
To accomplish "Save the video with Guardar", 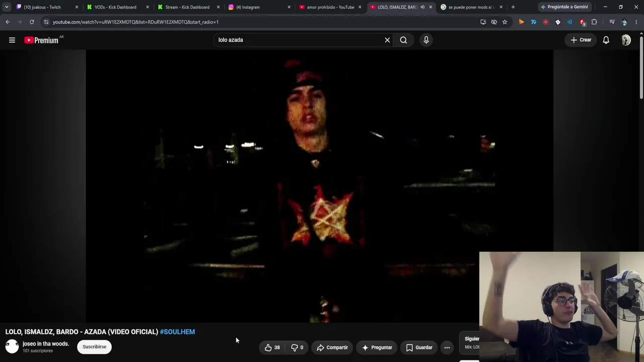I will coord(419,347).
